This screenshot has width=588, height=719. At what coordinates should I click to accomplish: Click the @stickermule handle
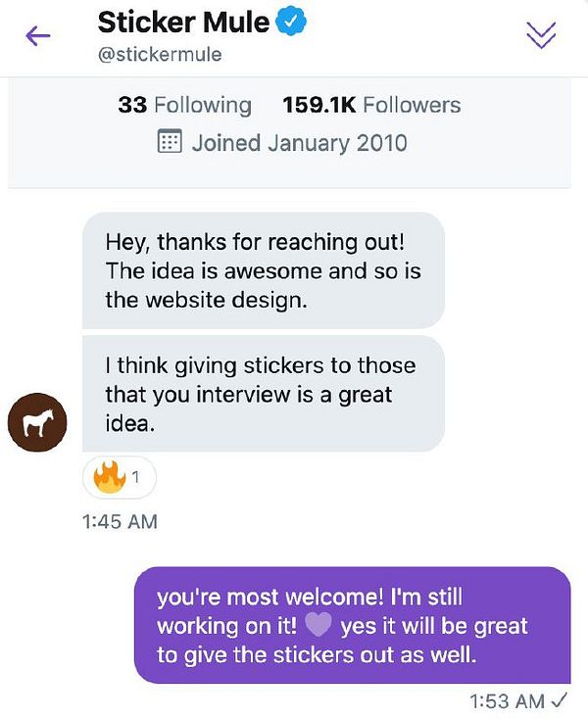[x=160, y=55]
